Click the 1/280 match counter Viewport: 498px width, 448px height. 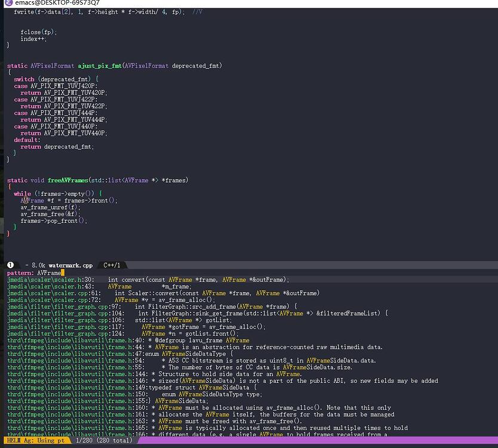click(x=84, y=438)
